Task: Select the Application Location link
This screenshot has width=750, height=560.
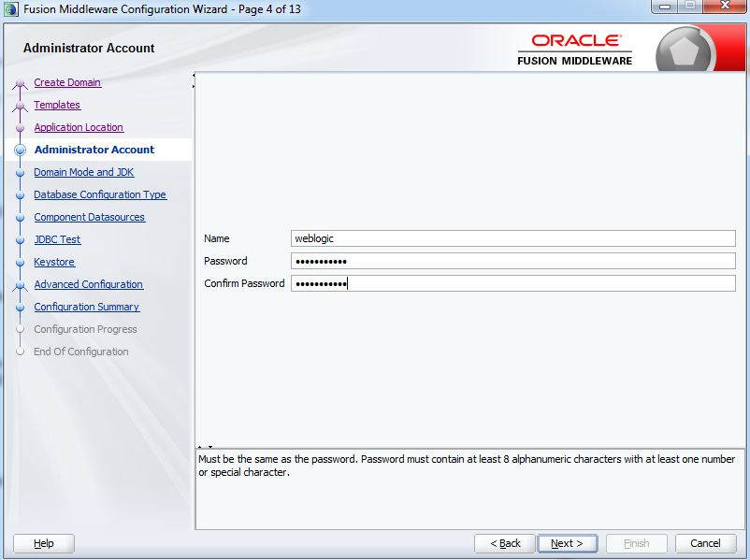Action: tap(78, 127)
